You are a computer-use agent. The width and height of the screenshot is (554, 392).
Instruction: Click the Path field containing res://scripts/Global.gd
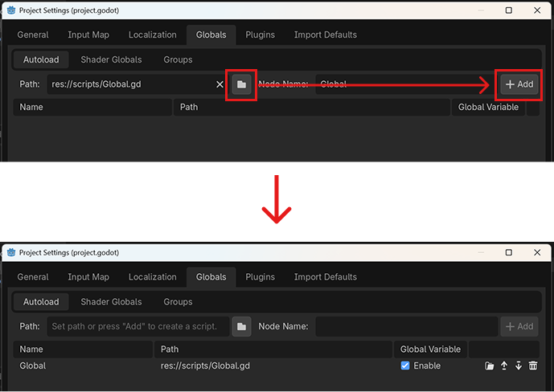[x=137, y=84]
